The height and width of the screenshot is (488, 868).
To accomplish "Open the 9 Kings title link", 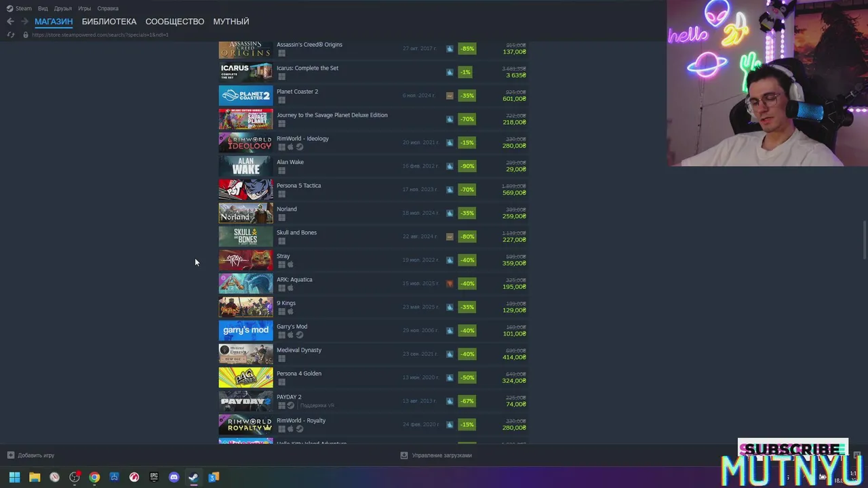I will (286, 303).
